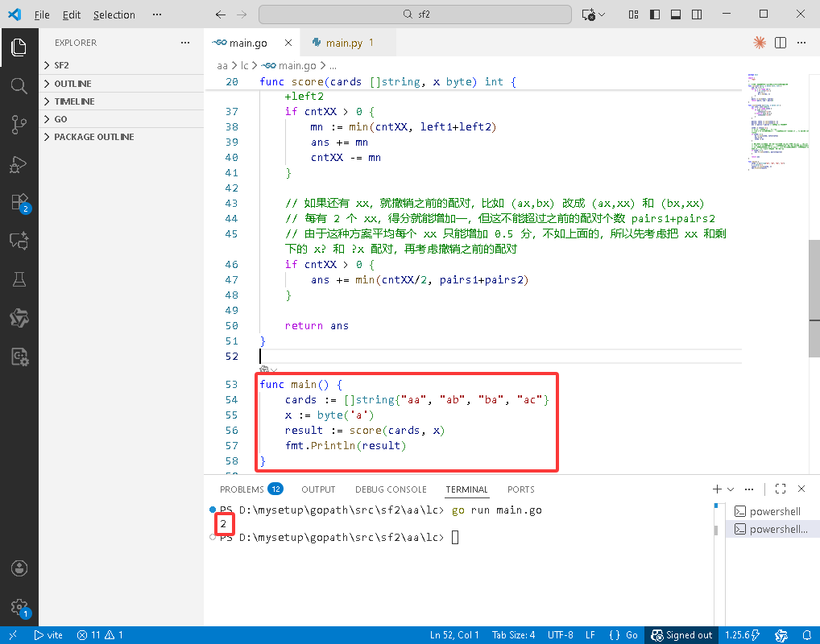Open the Accounts icon in activity bar
The height and width of the screenshot is (644, 820).
[19, 568]
